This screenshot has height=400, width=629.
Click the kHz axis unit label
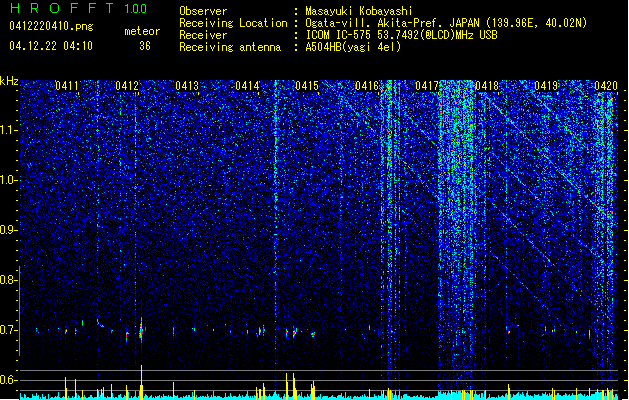point(9,81)
